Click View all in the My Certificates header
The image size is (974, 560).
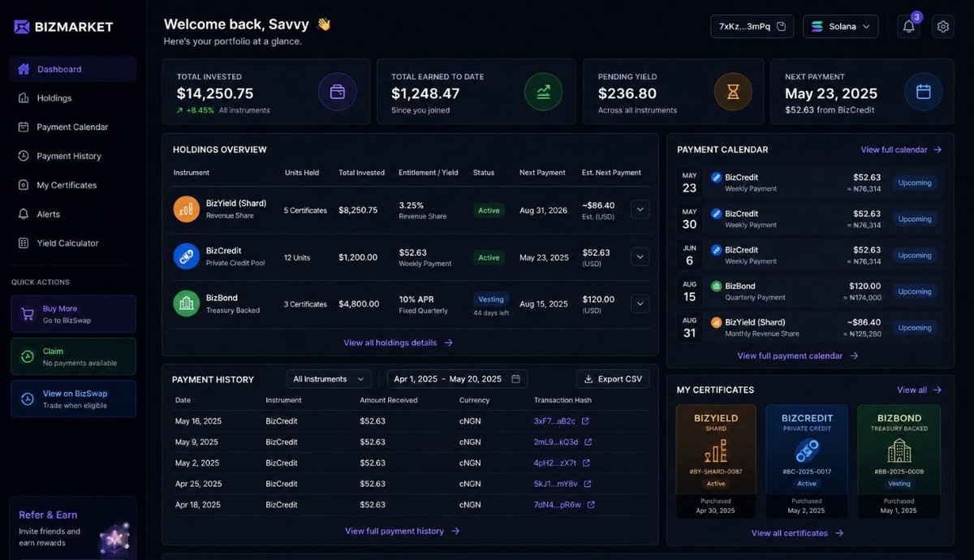(x=920, y=390)
